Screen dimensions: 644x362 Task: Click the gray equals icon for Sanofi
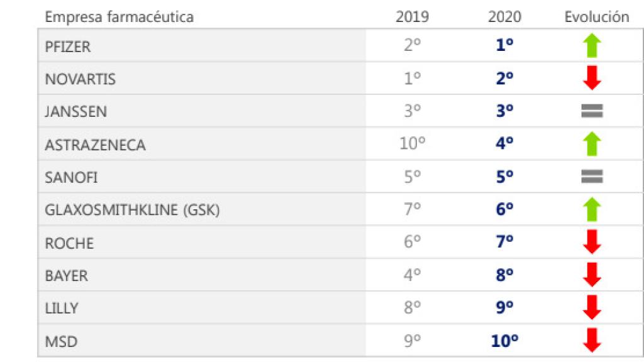[592, 177]
